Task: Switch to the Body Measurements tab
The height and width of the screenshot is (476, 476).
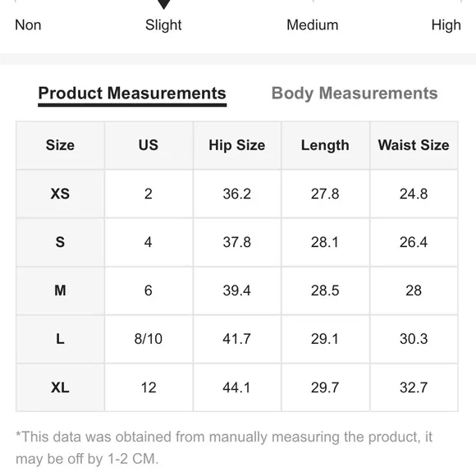Action: 355,94
